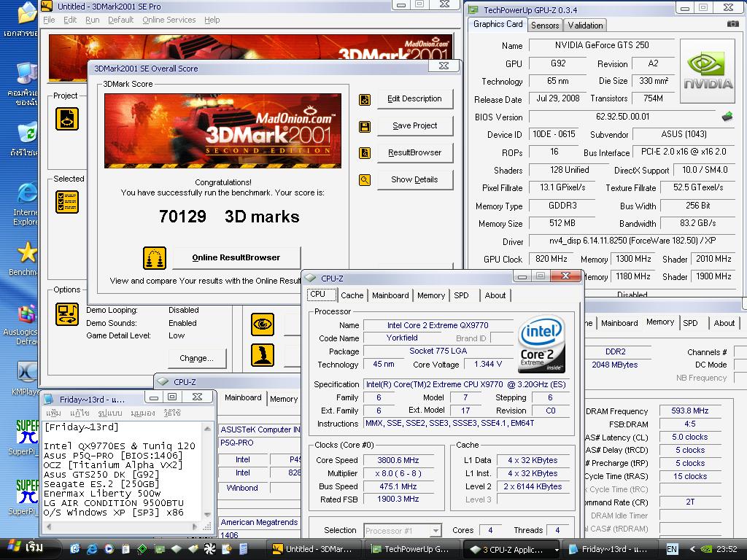Viewport: 747px width, 560px height.
Task: Click About tab in background memory CPU-Z
Action: tap(724, 323)
